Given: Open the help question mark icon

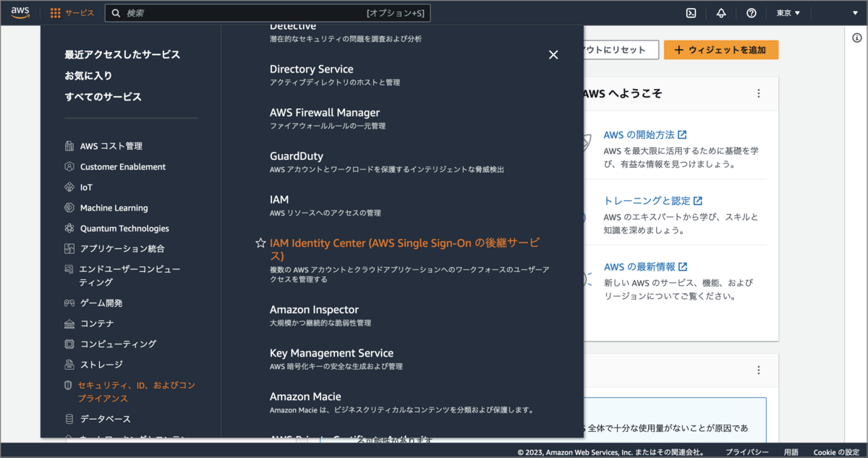Looking at the screenshot, I should 752,13.
